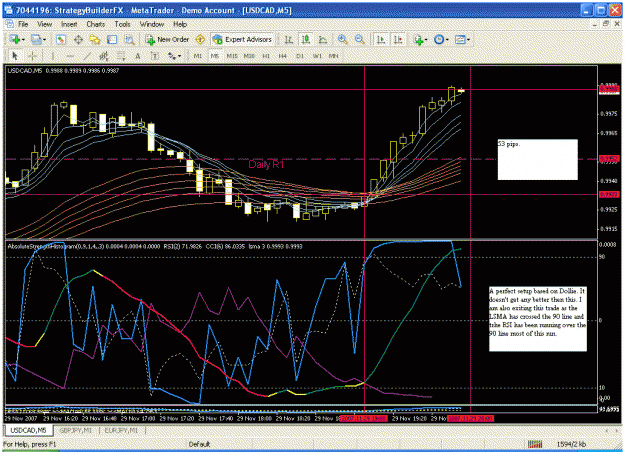Switch to the EURJPY,M1 chart tab
Screen dimensions: 625x452
(x=121, y=430)
